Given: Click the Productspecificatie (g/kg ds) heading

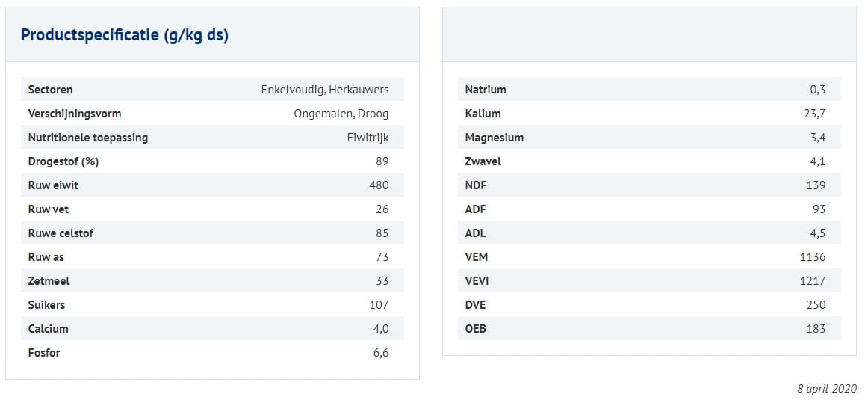Looking at the screenshot, I should click(124, 35).
